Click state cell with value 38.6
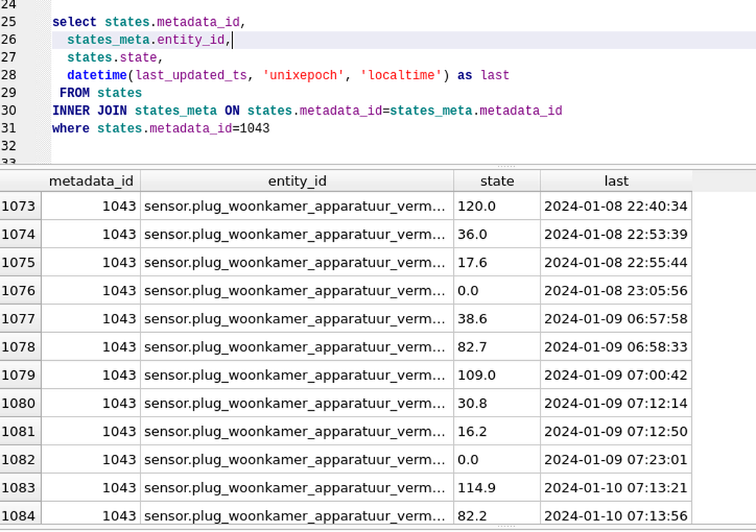Screen dimensions: 756x532 tap(496, 319)
